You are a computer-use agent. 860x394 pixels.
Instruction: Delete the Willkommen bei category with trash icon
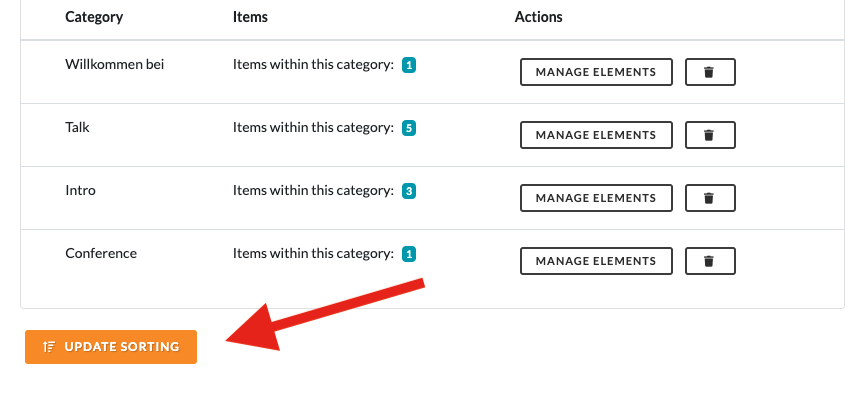710,72
